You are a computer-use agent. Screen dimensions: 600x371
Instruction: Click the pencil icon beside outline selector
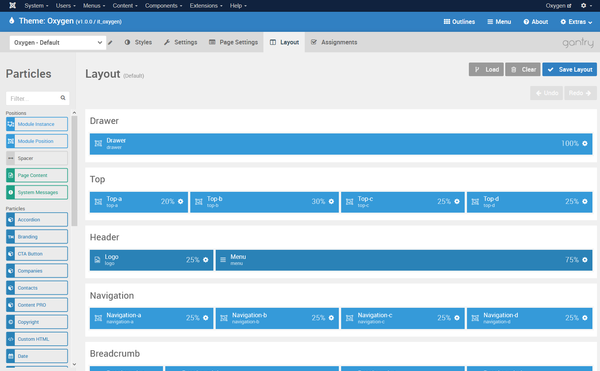point(110,42)
